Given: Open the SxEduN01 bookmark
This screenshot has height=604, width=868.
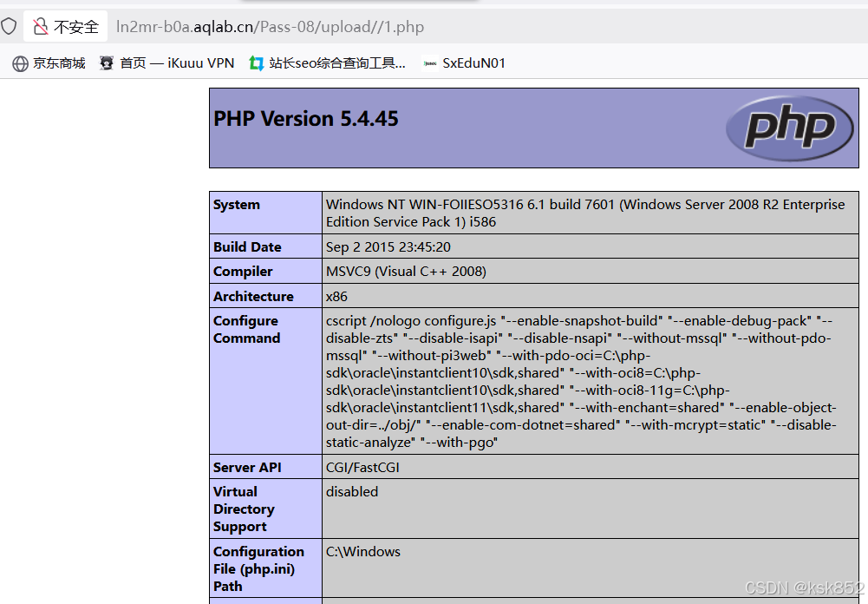Looking at the screenshot, I should (x=464, y=63).
